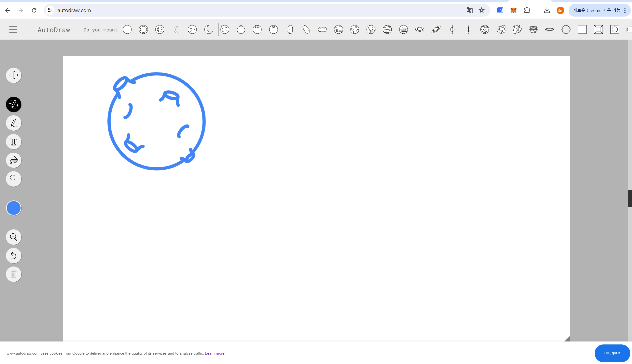This screenshot has width=632, height=364.
Task: Select the Type text tool
Action: pyautogui.click(x=14, y=142)
